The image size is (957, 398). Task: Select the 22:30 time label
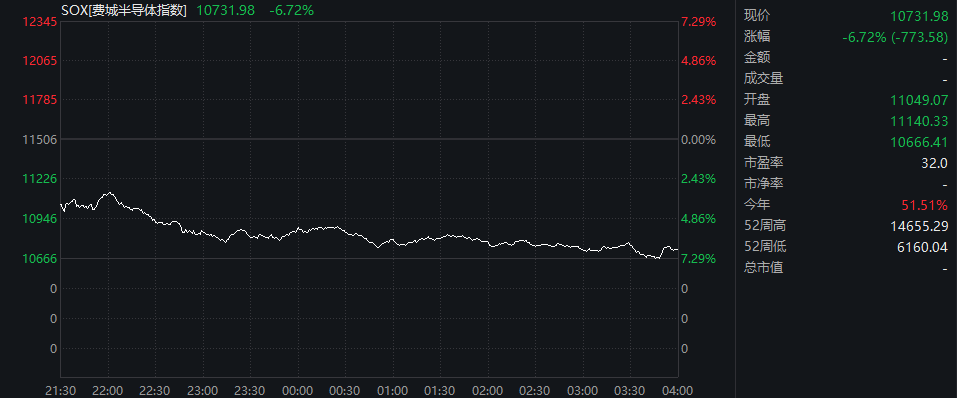tap(155, 391)
